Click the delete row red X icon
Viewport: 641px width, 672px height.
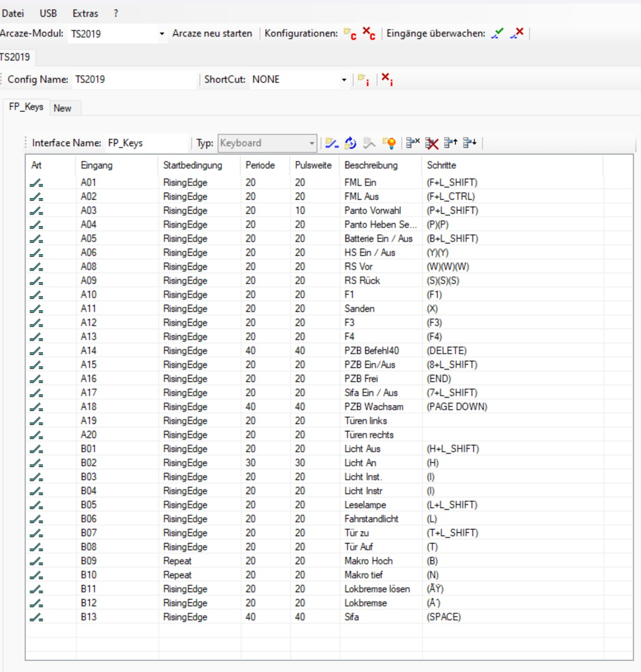coord(432,143)
